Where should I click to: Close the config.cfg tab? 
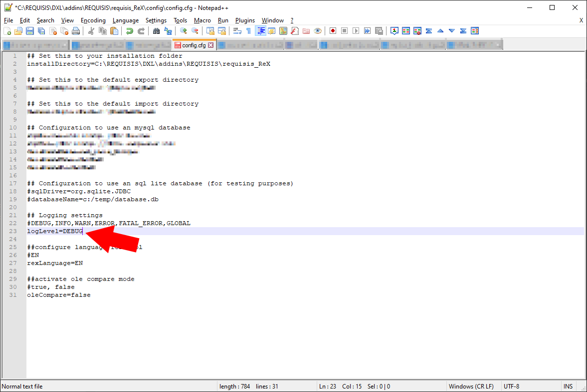coord(210,45)
